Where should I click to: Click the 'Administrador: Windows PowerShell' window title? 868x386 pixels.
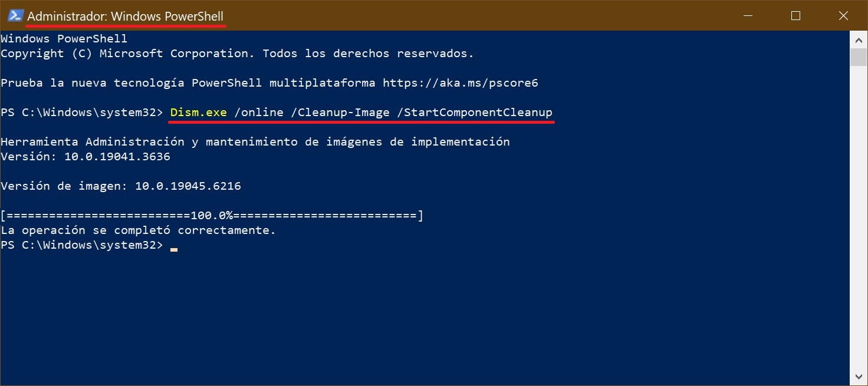coord(126,17)
